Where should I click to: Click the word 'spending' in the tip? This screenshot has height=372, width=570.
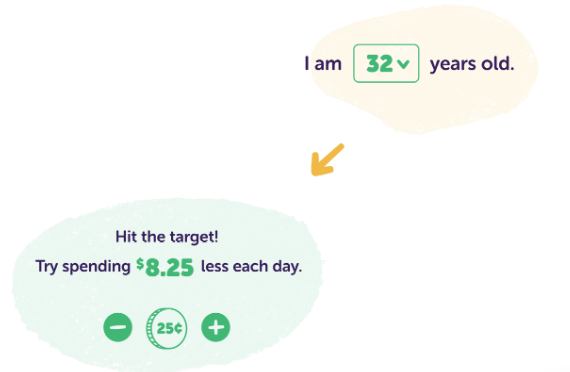pyautogui.click(x=96, y=267)
